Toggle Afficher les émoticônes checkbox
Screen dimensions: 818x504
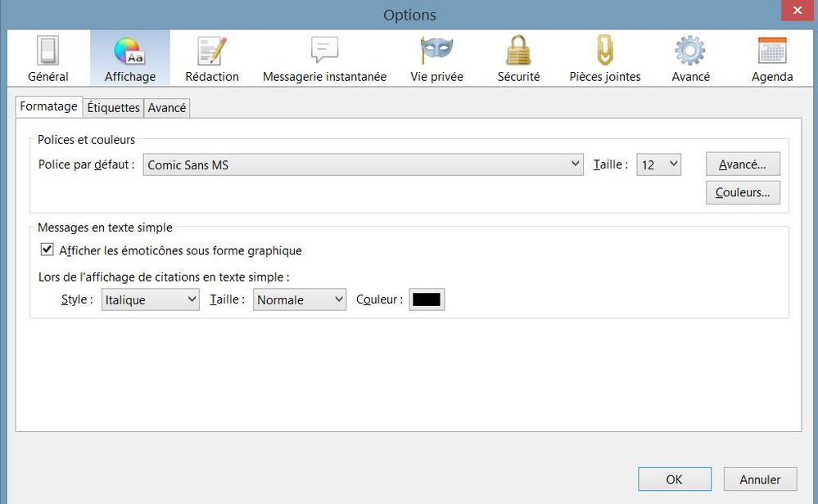pos(47,250)
